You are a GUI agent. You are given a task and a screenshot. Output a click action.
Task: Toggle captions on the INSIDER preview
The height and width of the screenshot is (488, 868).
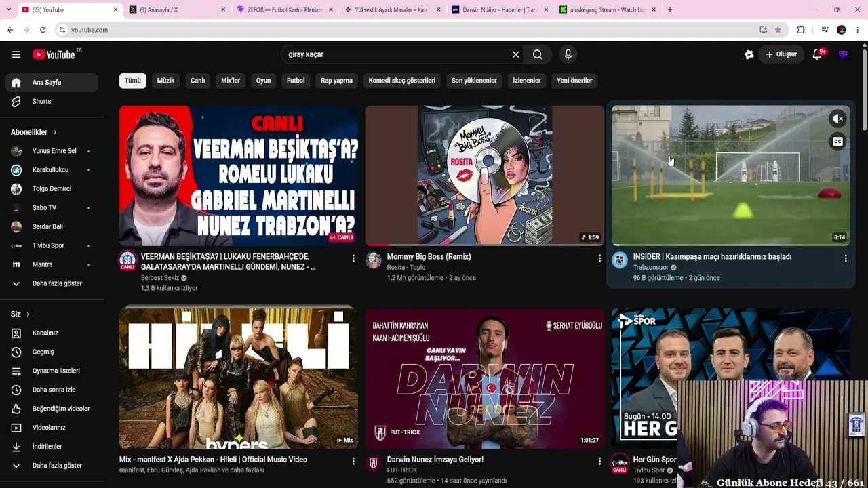coord(838,142)
